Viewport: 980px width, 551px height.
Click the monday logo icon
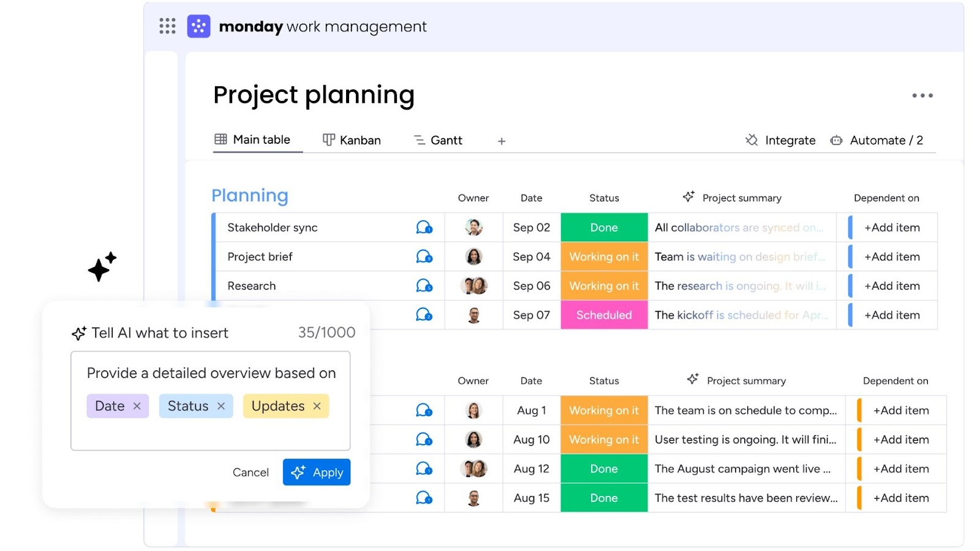198,26
